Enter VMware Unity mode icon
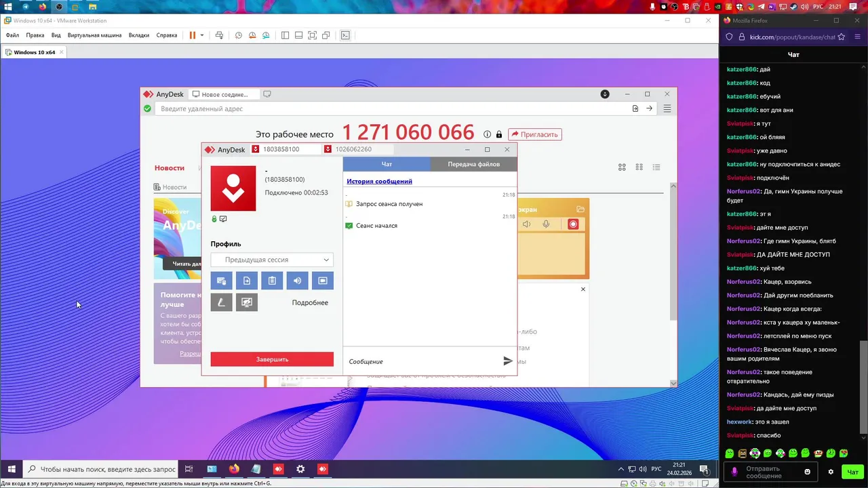The width and height of the screenshot is (868, 488). click(x=325, y=35)
